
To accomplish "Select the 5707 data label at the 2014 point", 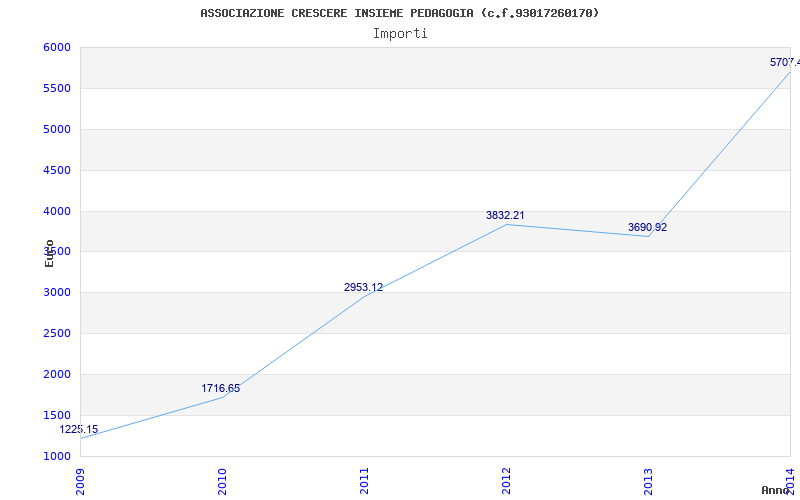I will [x=785, y=62].
